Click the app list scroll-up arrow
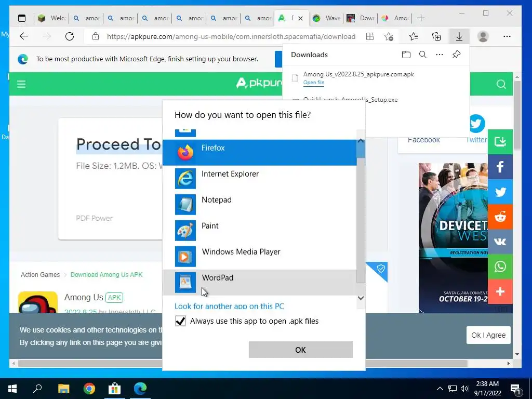Image resolution: width=532 pixels, height=399 pixels. [x=361, y=140]
